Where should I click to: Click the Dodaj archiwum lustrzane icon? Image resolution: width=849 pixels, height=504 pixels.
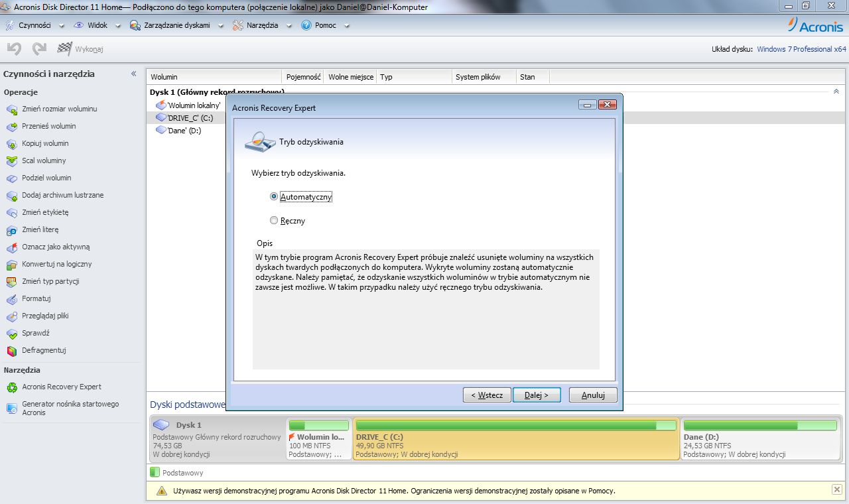pos(11,196)
